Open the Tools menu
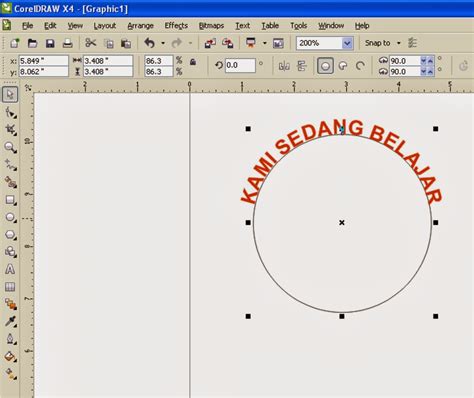The height and width of the screenshot is (398, 474). click(x=298, y=26)
